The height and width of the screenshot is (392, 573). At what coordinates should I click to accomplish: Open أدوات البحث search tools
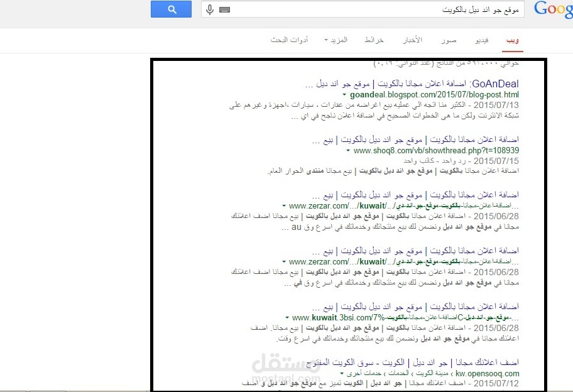pyautogui.click(x=290, y=40)
